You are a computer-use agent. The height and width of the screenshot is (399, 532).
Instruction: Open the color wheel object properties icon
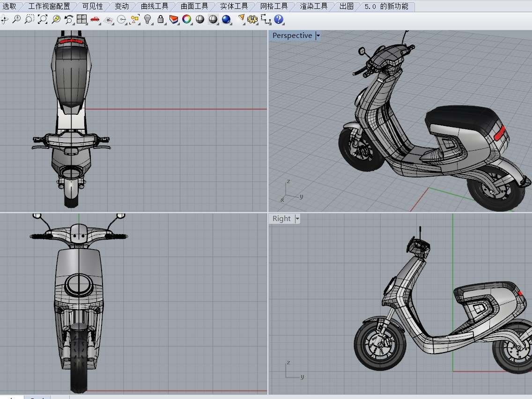tap(186, 19)
